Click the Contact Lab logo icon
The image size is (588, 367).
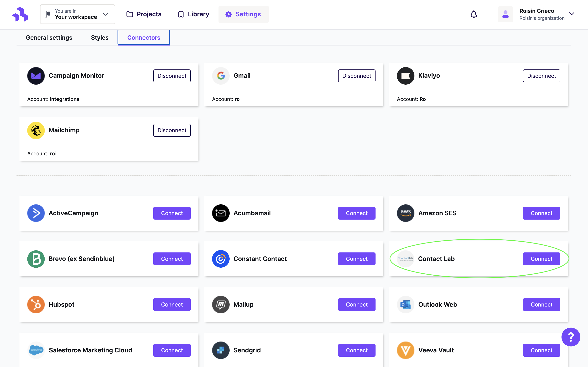pyautogui.click(x=405, y=259)
